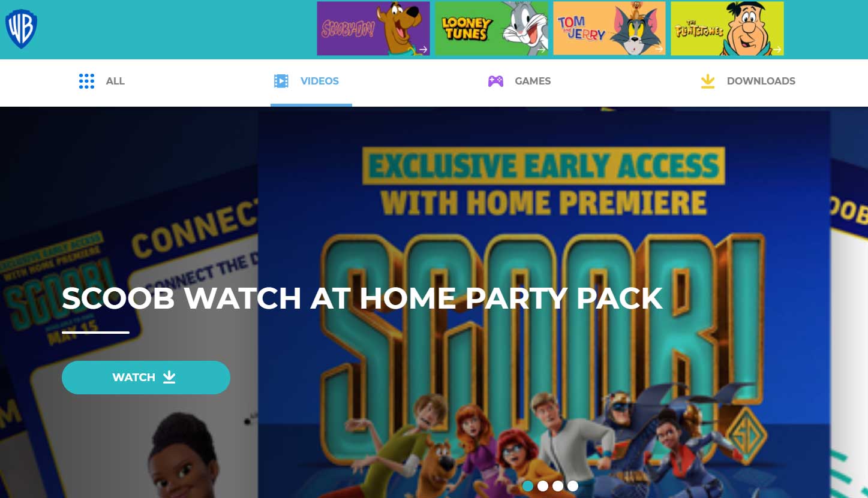
Task: Open the Looney Tunes banner thumbnail
Action: tap(492, 28)
